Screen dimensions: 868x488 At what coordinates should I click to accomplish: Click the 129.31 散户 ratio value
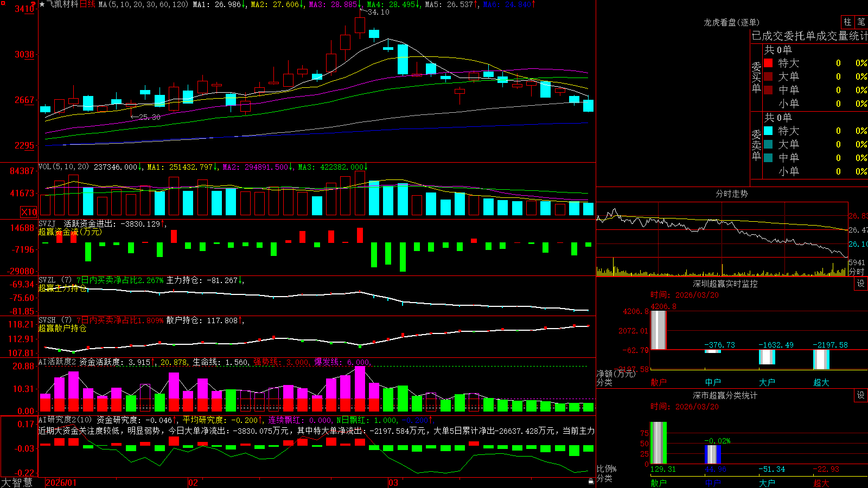tap(663, 469)
